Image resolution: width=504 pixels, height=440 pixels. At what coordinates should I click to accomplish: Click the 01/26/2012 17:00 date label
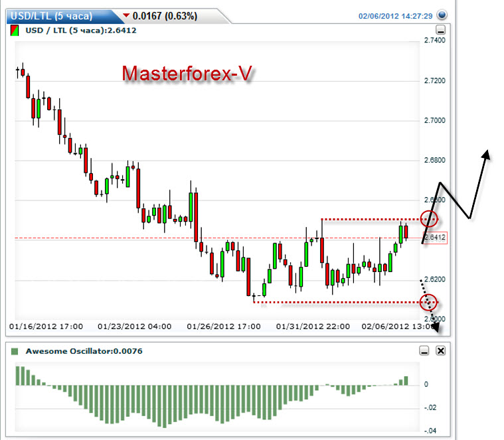[224, 327]
